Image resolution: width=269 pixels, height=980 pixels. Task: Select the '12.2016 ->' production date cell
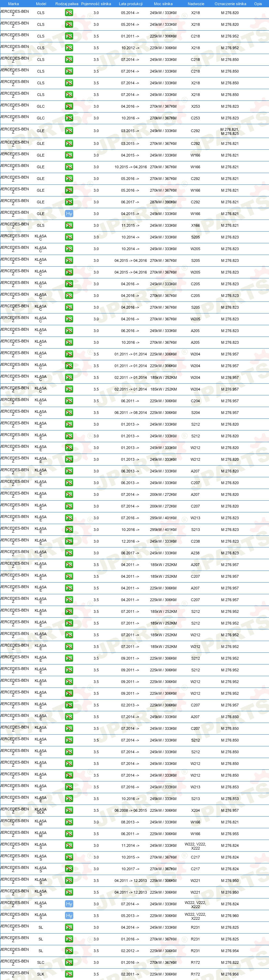click(x=130, y=541)
